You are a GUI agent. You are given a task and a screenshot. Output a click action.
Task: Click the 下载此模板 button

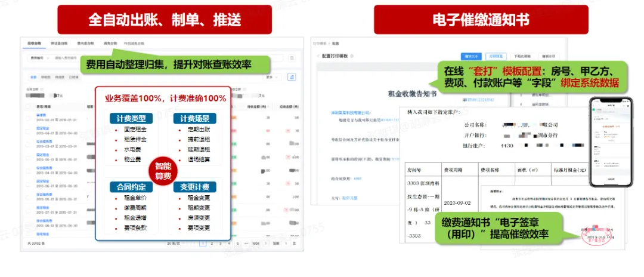point(522,56)
